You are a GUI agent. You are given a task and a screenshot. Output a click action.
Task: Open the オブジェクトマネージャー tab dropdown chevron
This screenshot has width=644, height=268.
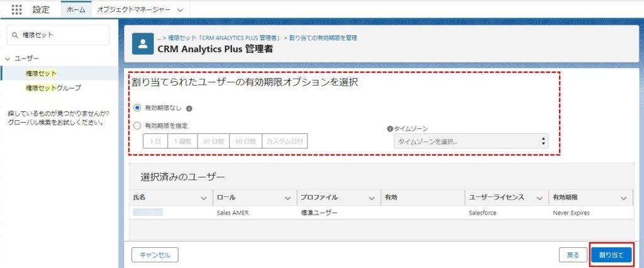pyautogui.click(x=180, y=11)
